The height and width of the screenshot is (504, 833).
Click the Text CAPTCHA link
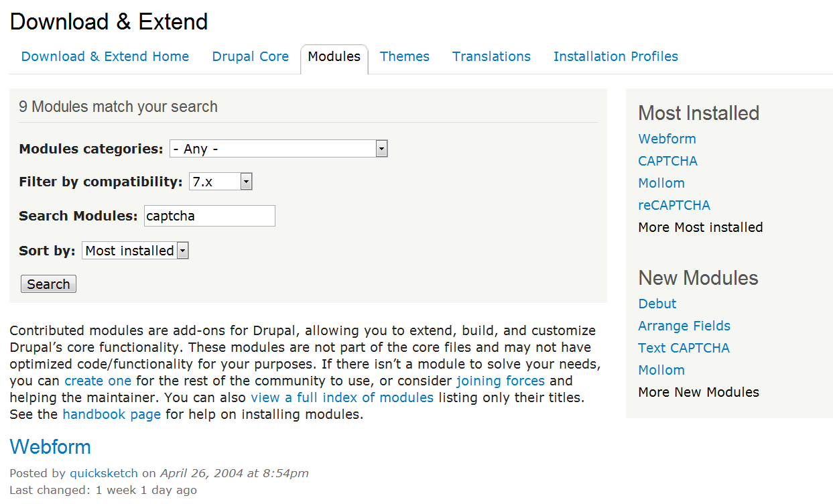click(x=684, y=348)
